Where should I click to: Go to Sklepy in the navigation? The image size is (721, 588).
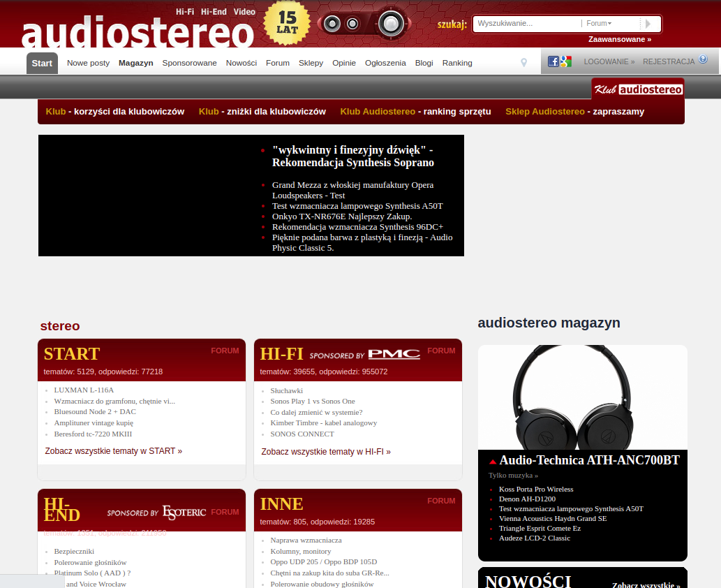[311, 63]
